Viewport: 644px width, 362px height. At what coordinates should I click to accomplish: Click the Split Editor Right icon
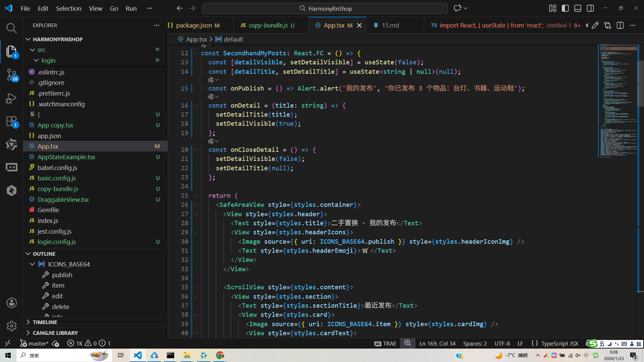(x=620, y=25)
